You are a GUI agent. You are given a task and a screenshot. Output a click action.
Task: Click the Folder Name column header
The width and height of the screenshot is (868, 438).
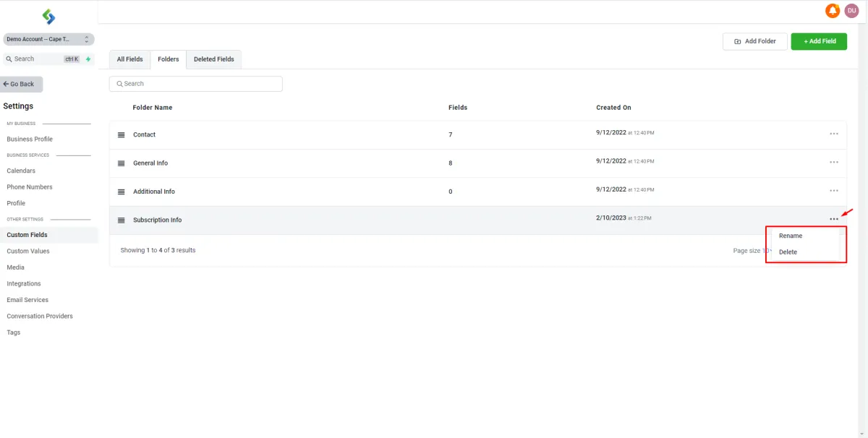point(153,108)
